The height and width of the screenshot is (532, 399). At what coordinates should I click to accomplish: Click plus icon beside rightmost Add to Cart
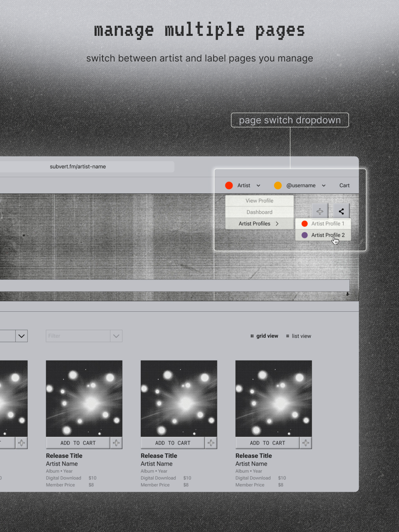coord(306,443)
